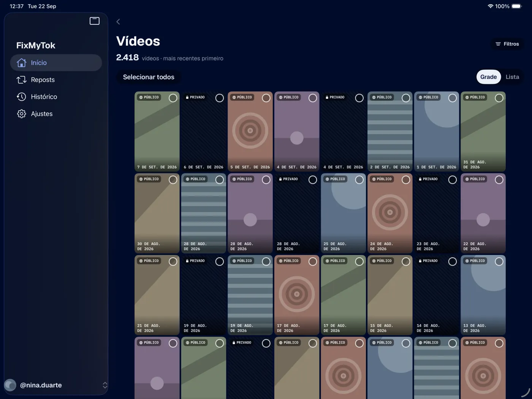Open the Histórico clock icon
532x399 pixels.
click(22, 97)
